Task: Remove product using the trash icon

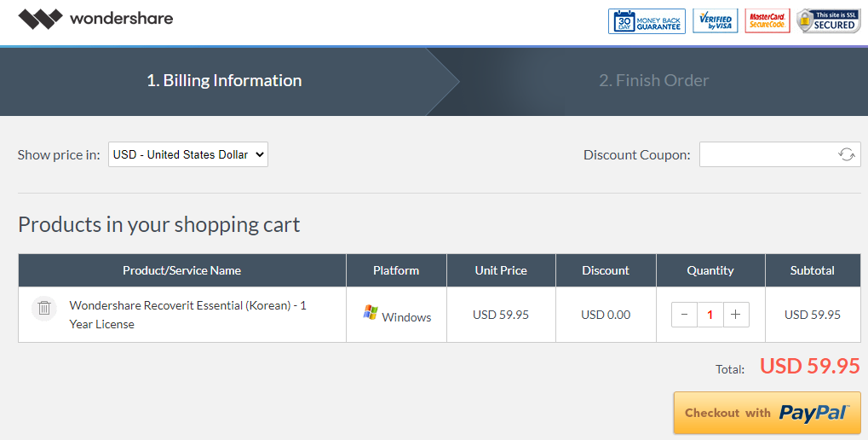Action: coord(44,308)
